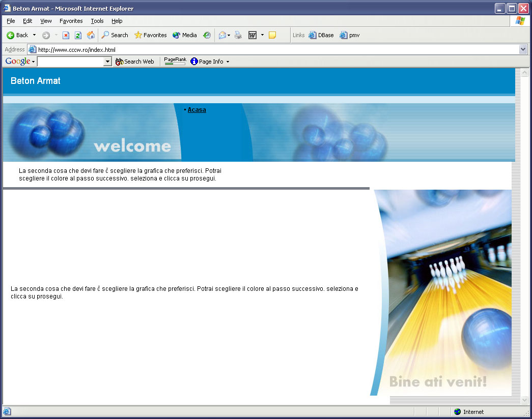This screenshot has height=419, width=532.
Task: Click the Stop loading icon
Action: click(x=66, y=35)
